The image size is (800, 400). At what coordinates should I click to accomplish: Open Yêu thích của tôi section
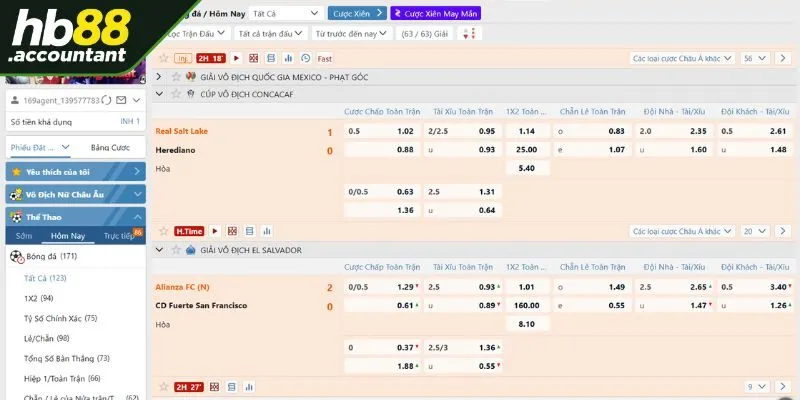click(76, 171)
